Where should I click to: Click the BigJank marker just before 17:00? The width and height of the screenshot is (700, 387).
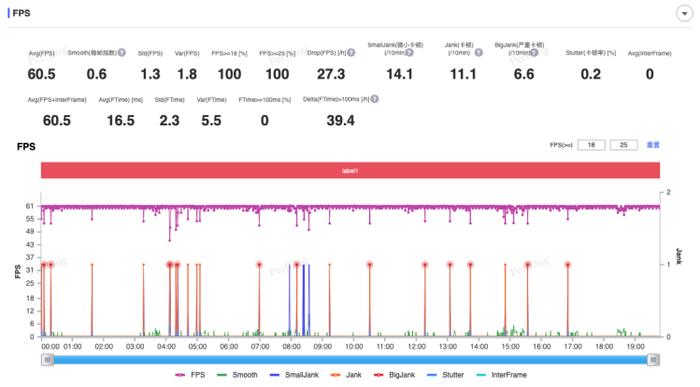[568, 265]
